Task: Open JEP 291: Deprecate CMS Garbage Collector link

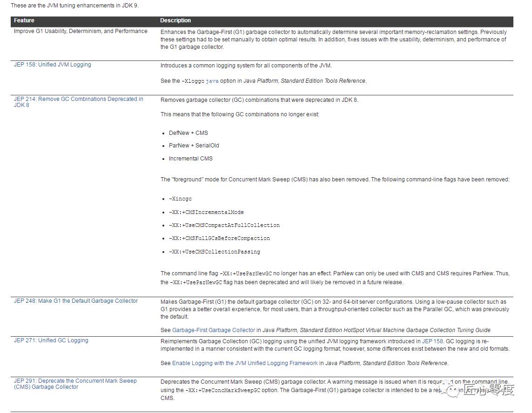Action: 75,384
